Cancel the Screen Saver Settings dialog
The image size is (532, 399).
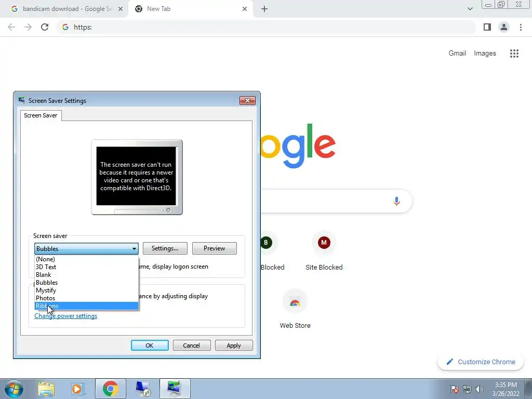[x=192, y=345]
